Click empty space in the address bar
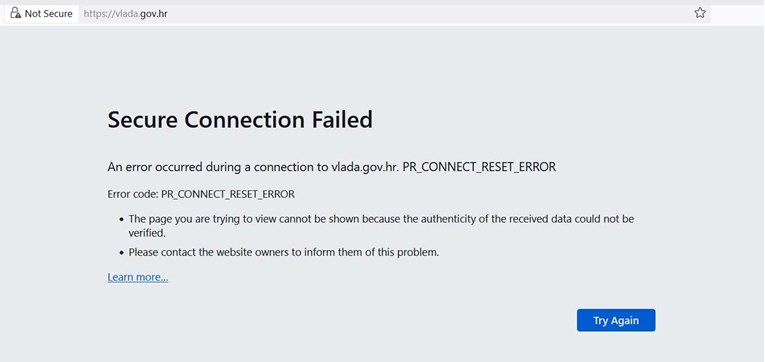 [x=429, y=14]
